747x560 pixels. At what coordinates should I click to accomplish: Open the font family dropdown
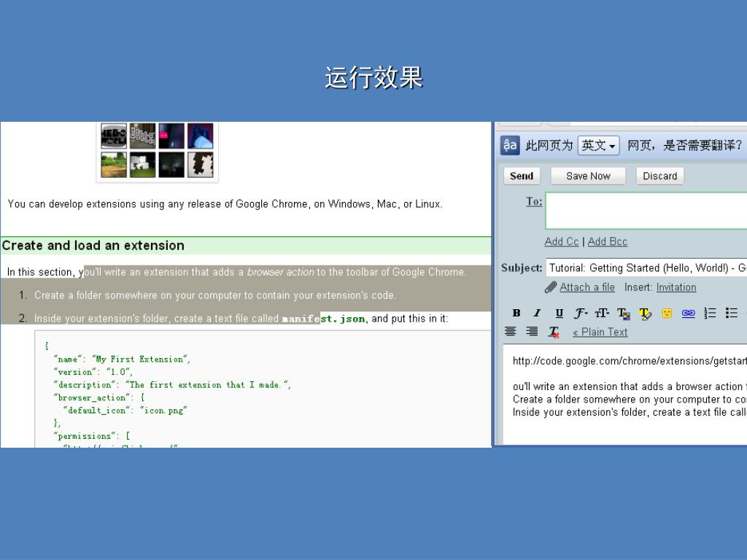click(580, 313)
